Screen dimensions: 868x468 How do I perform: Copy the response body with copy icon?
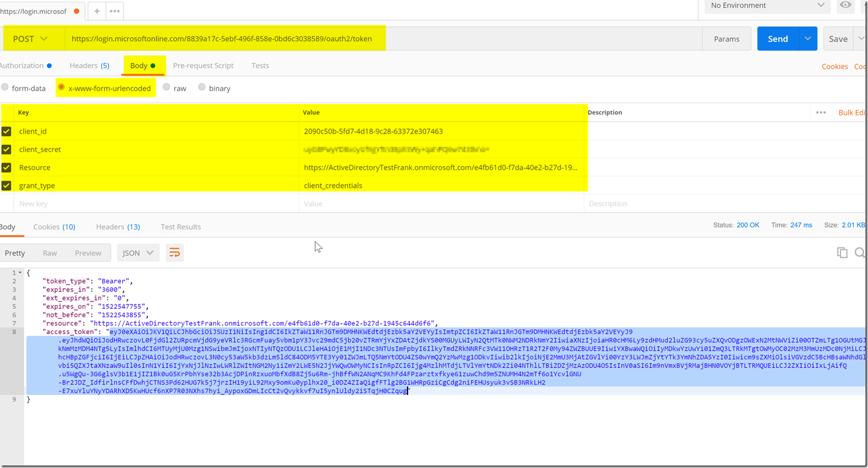tap(842, 253)
